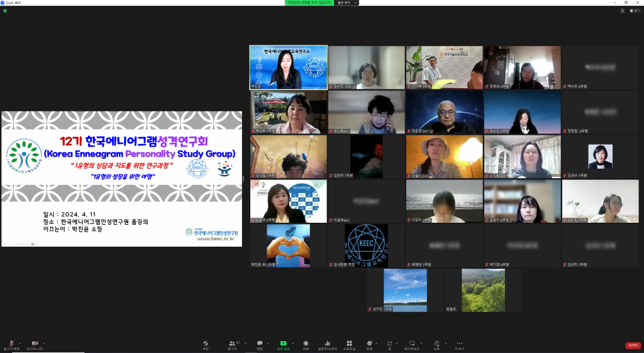Open Whiteboards from the toolbar
Image resolution: width=644 pixels, height=353 pixels.
(412, 345)
